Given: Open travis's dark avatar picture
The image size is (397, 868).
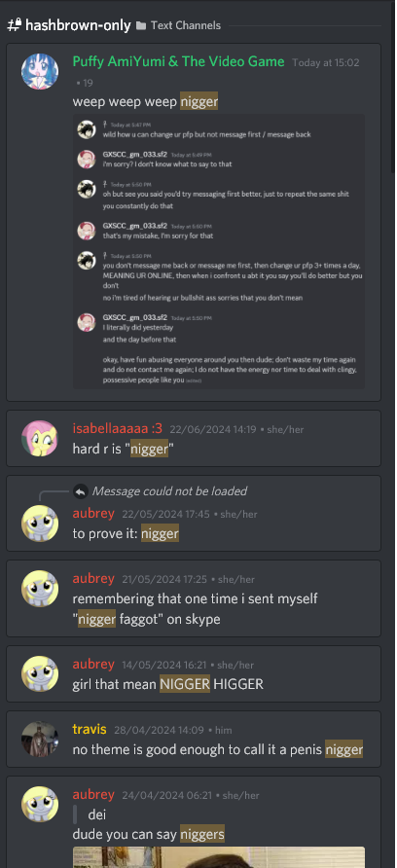Looking at the screenshot, I should [x=40, y=739].
